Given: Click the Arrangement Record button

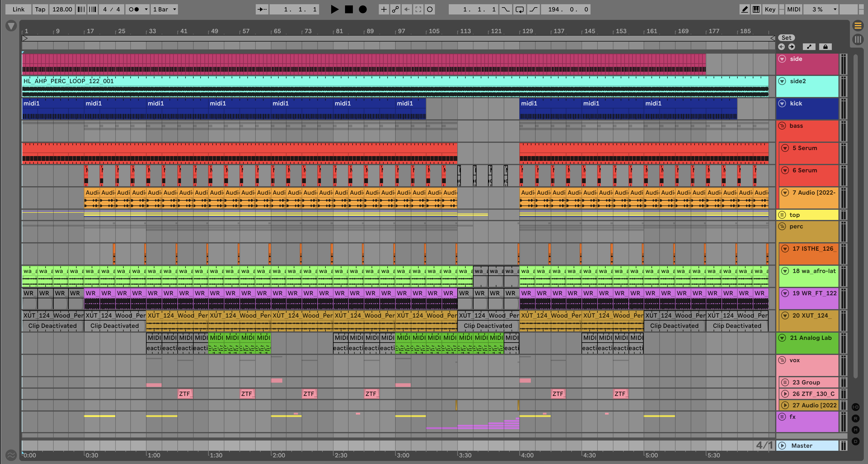Looking at the screenshot, I should tap(363, 9).
